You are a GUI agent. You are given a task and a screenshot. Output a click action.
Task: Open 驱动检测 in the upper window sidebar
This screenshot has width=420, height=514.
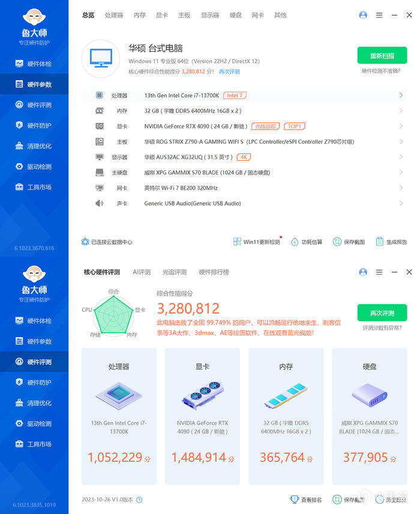[x=34, y=167]
